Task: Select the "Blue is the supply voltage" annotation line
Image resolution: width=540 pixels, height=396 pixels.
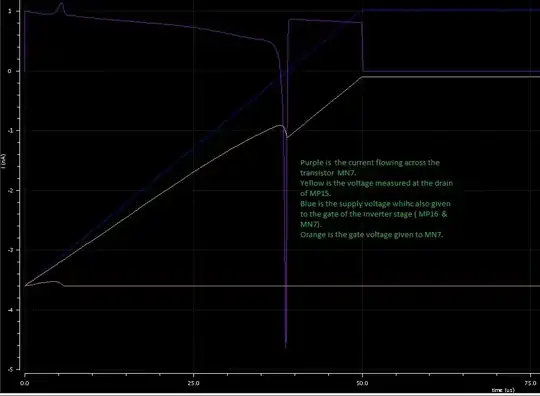Action: coord(375,204)
